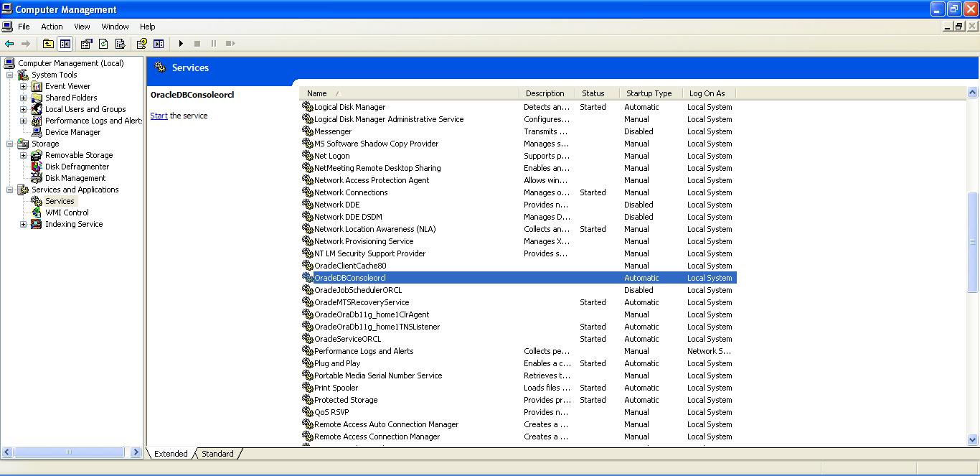Click the Help toolbar icon

[x=142, y=44]
